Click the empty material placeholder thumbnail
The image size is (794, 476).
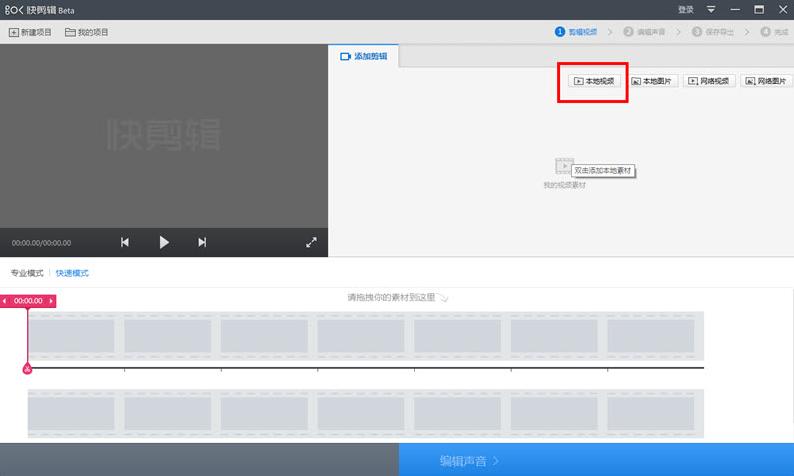[x=564, y=166]
